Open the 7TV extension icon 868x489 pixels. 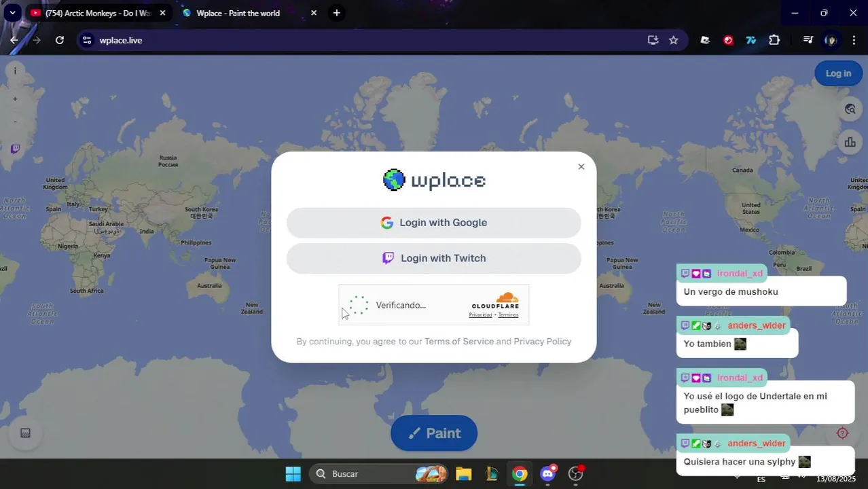pos(751,40)
